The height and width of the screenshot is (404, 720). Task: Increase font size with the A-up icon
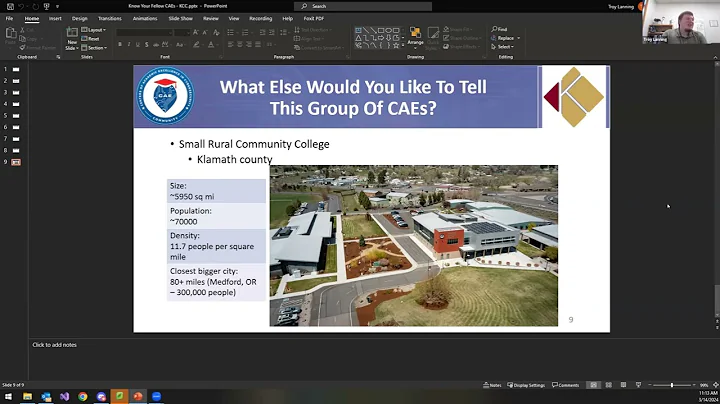tap(196, 32)
